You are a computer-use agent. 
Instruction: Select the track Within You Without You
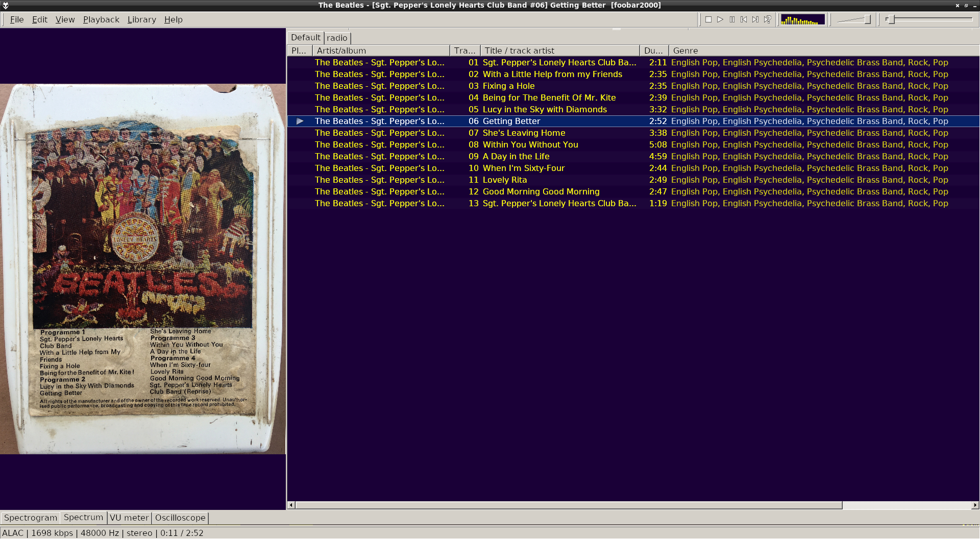coord(633,144)
